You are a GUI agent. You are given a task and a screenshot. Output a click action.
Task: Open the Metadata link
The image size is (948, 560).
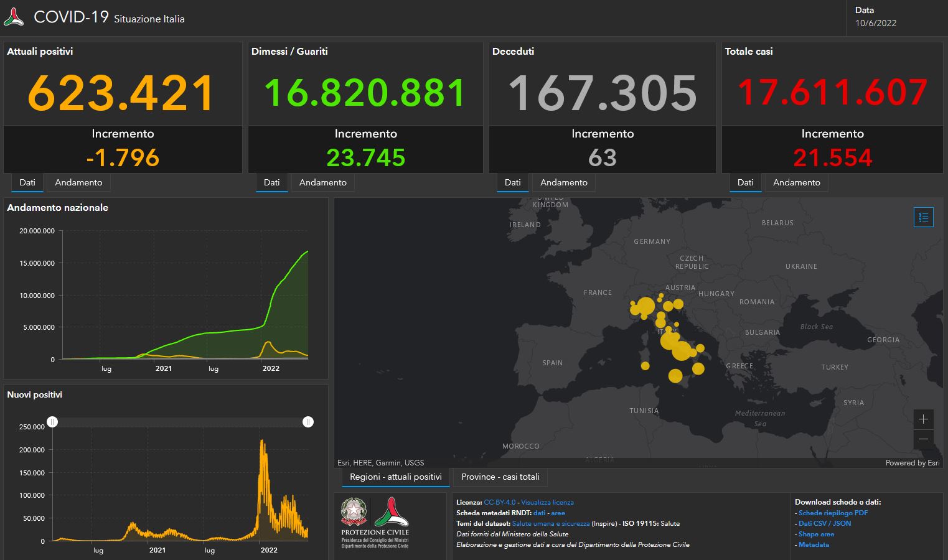tap(814, 544)
